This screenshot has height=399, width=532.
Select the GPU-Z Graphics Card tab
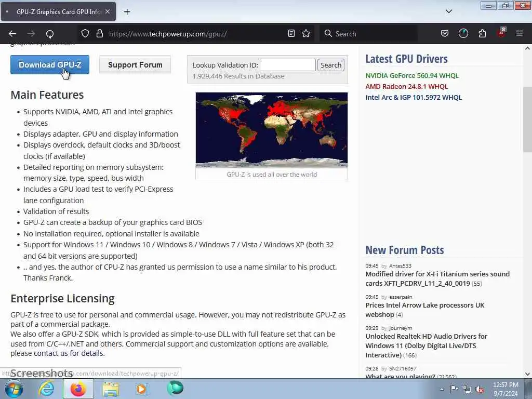58,11
